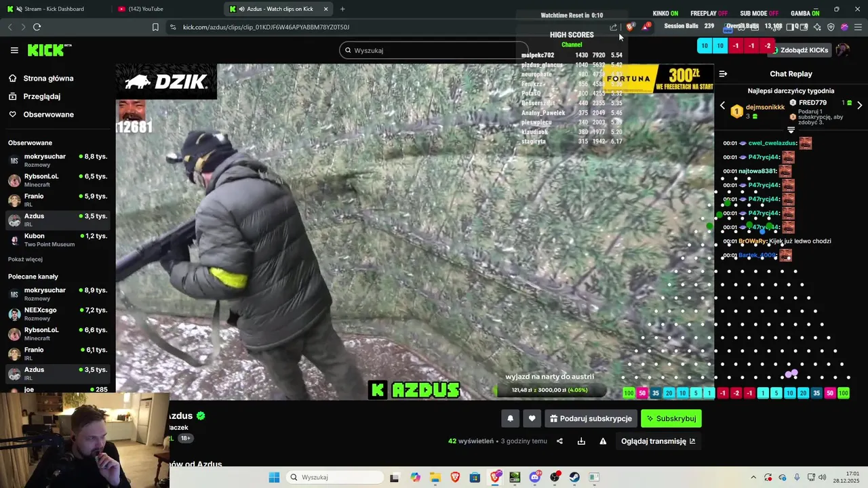The image size is (868, 488).
Task: Click dejmsonikkk in top gifters
Action: [765, 107]
